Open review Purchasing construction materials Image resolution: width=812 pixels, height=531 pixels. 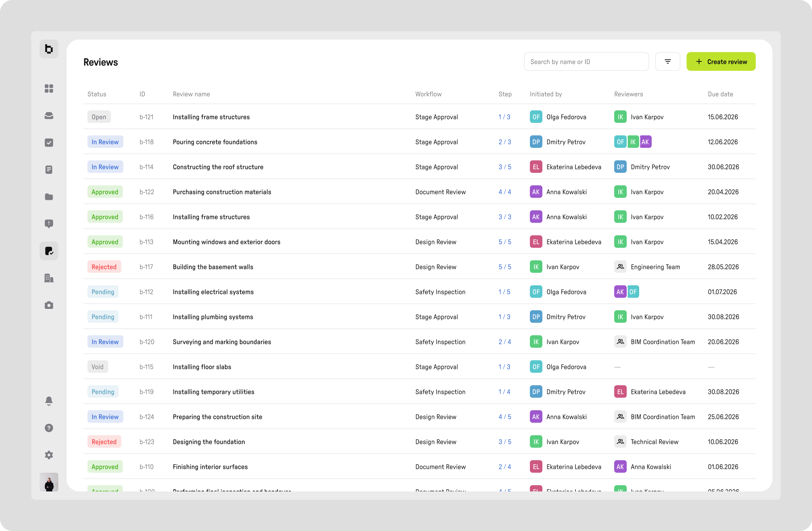[x=222, y=192]
